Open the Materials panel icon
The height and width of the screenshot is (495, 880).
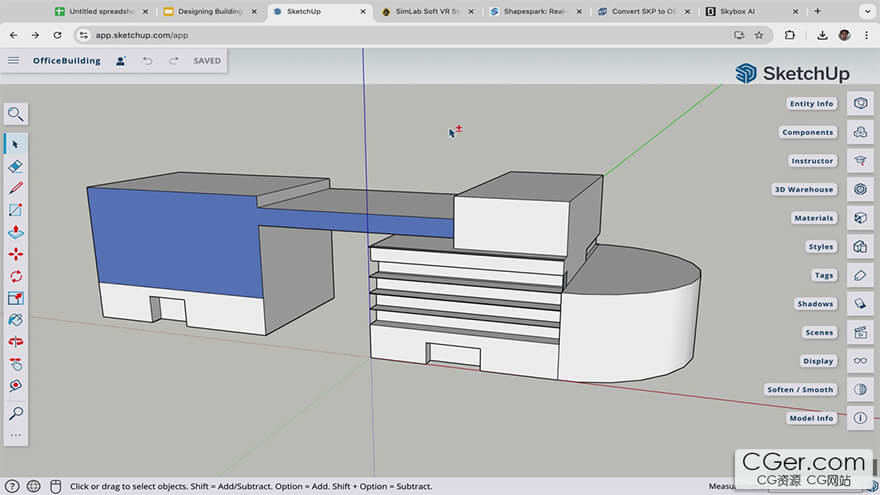tap(859, 218)
